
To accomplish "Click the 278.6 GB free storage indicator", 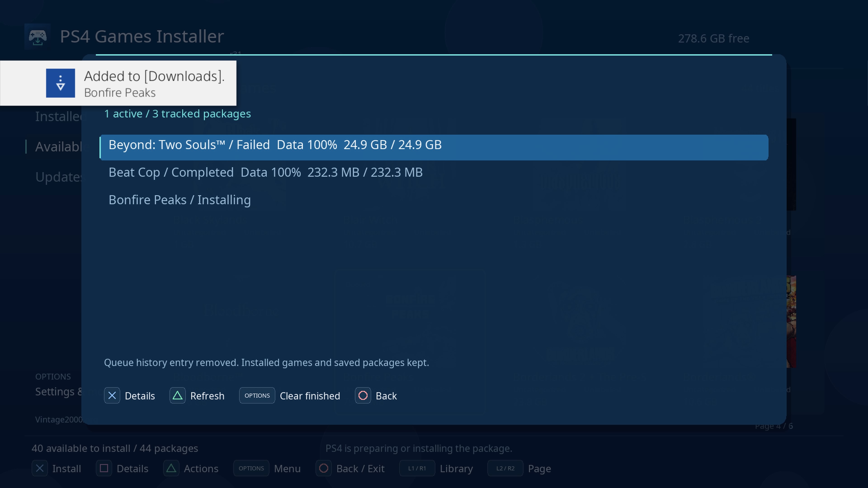I will click(714, 38).
